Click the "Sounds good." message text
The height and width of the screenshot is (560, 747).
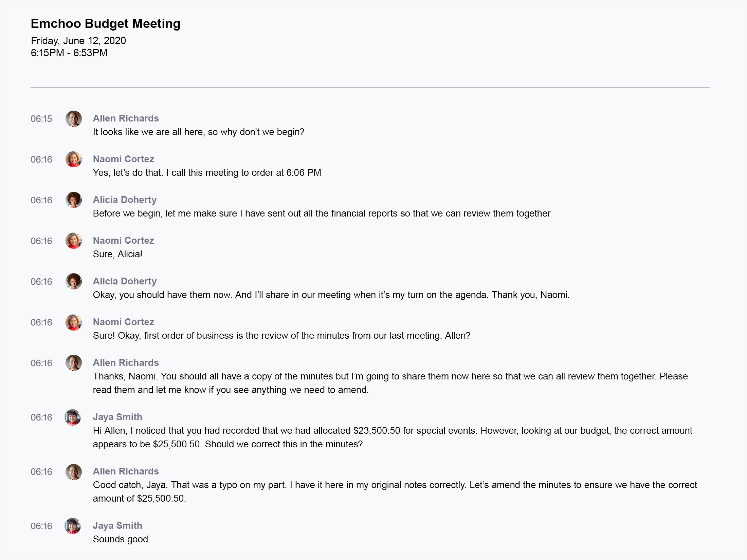[x=121, y=539]
